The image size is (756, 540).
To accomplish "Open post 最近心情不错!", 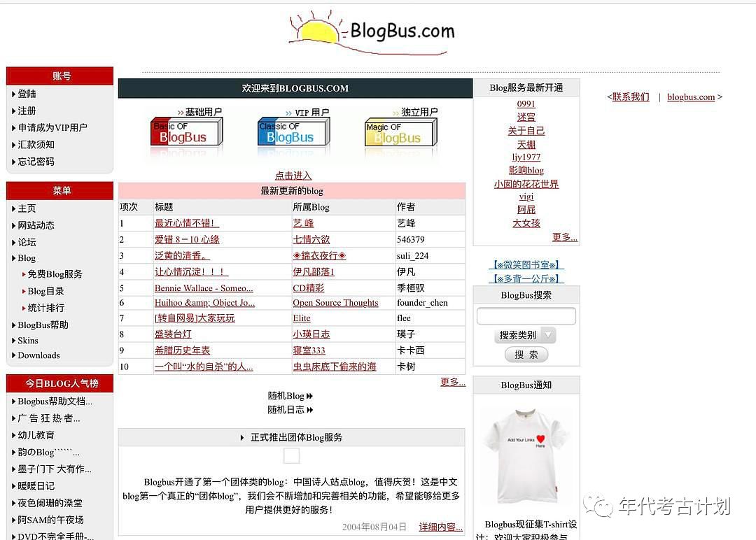I will click(187, 223).
